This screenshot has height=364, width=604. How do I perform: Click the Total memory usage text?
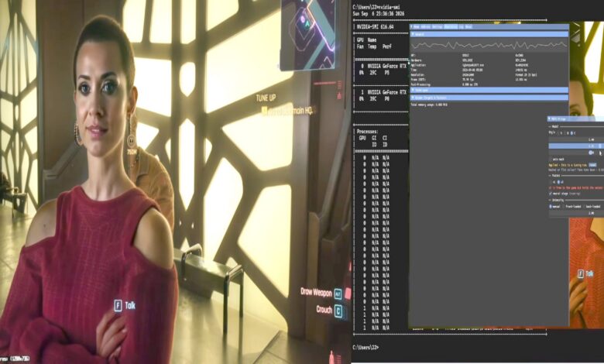click(429, 105)
